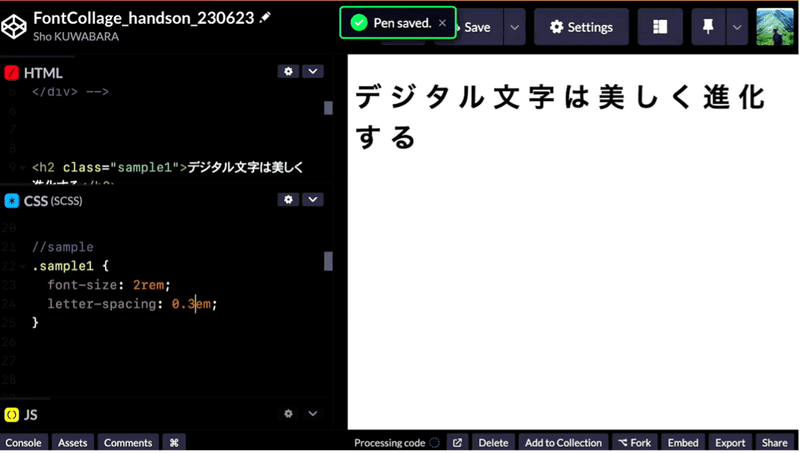800x453 pixels.
Task: Click the Delete button
Action: coord(493,442)
